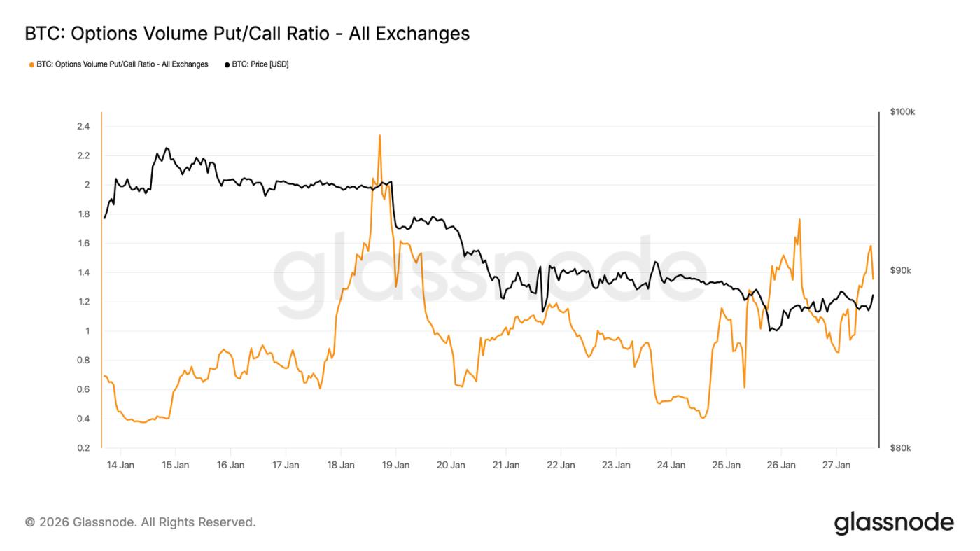The height and width of the screenshot is (551, 980).
Task: Select the $80k right axis label
Action: pyautogui.click(x=902, y=448)
